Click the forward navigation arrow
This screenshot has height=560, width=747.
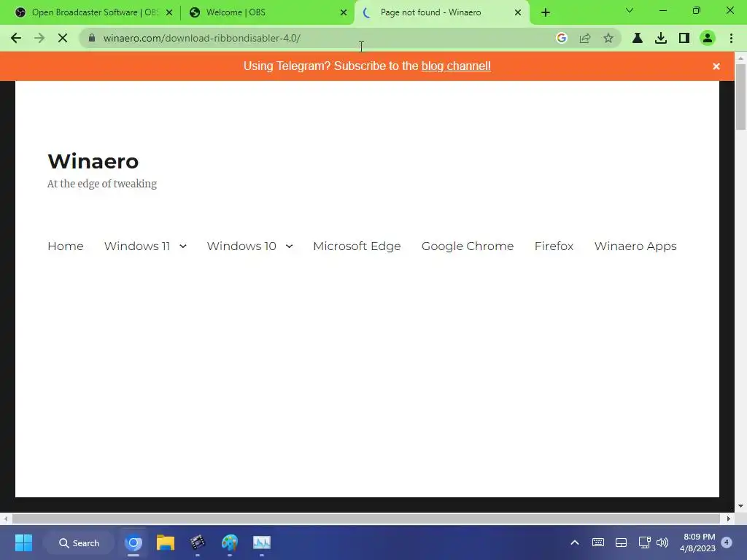pos(39,38)
